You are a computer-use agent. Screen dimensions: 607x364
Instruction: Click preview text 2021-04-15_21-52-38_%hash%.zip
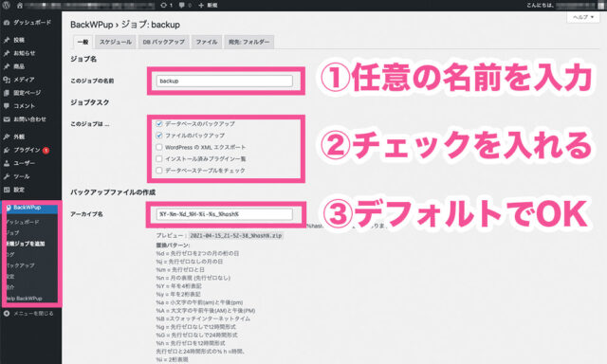coord(236,235)
